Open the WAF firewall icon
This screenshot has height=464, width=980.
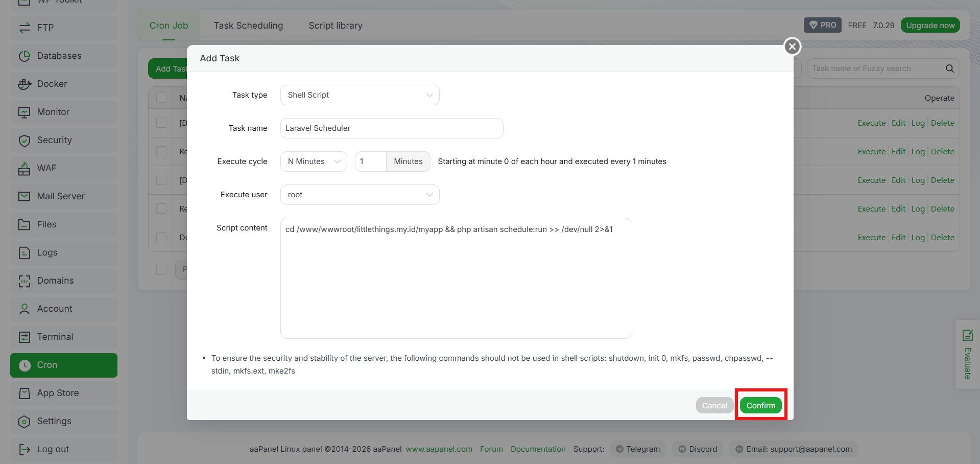(x=25, y=168)
